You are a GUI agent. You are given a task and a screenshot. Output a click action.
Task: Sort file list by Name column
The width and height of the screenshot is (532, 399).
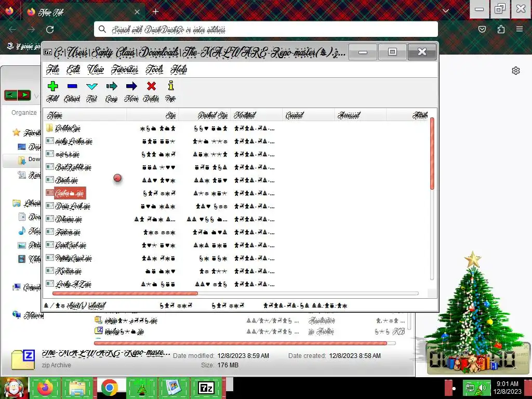[x=86, y=115]
